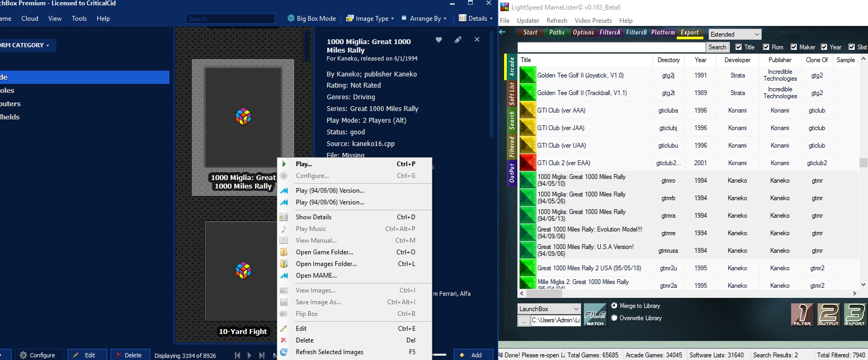
Task: Click the Edit button in LaunchBox bottom bar
Action: pyautogui.click(x=87, y=355)
